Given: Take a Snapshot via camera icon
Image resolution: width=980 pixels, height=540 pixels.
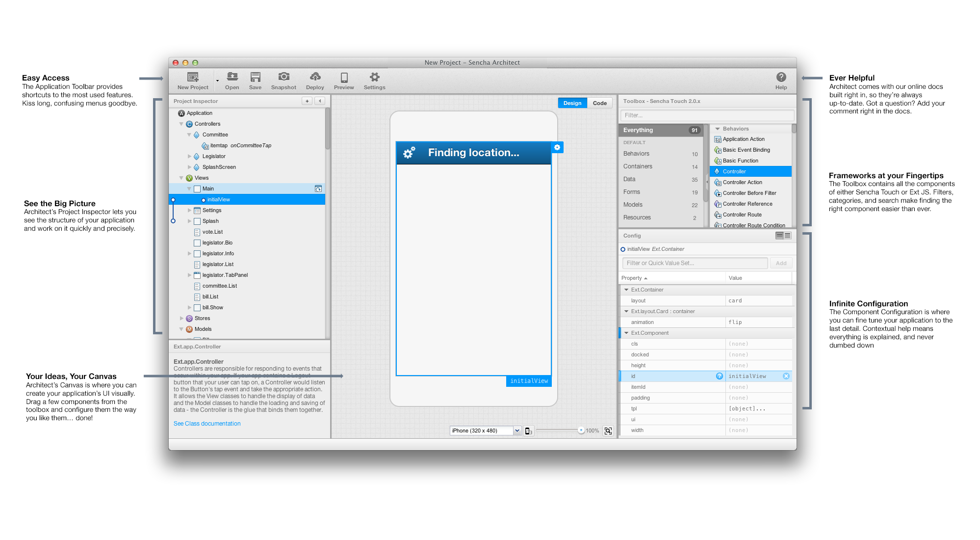Looking at the screenshot, I should point(284,77).
